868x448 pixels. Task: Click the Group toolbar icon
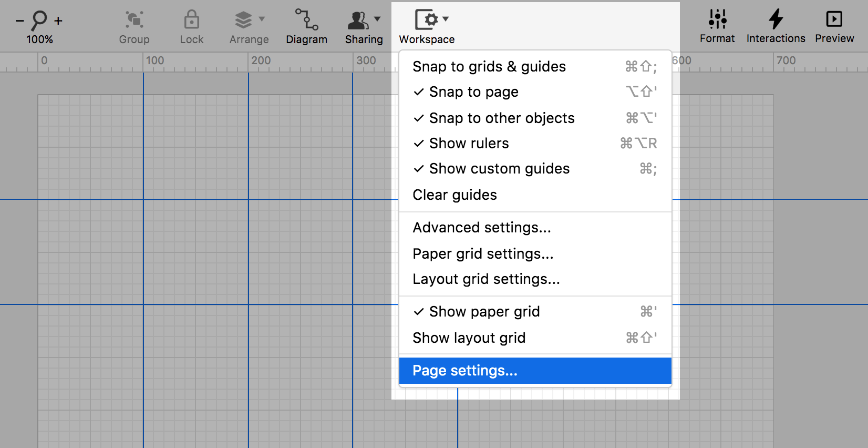click(x=135, y=20)
